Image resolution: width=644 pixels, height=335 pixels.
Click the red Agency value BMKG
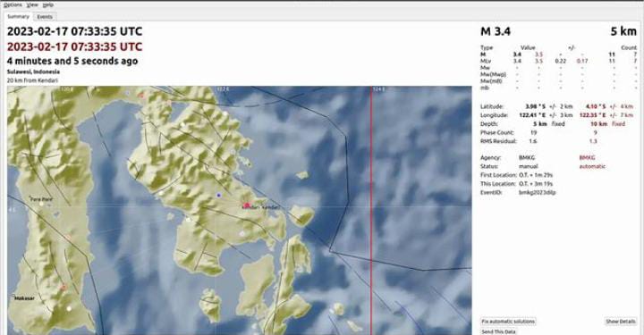pos(587,157)
